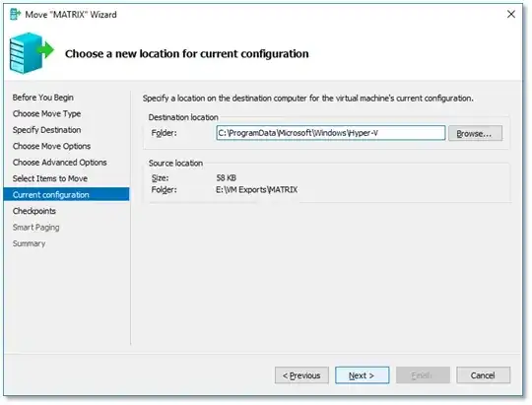Select the Current configuration step
The width and height of the screenshot is (532, 405).
pos(67,194)
